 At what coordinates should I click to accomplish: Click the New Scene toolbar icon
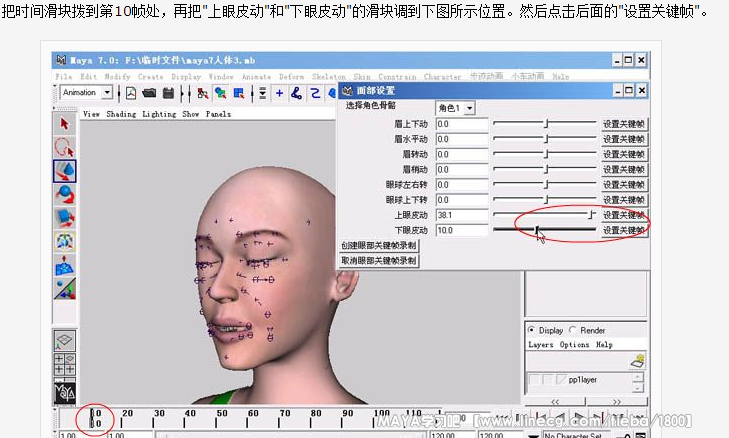pyautogui.click(x=131, y=93)
